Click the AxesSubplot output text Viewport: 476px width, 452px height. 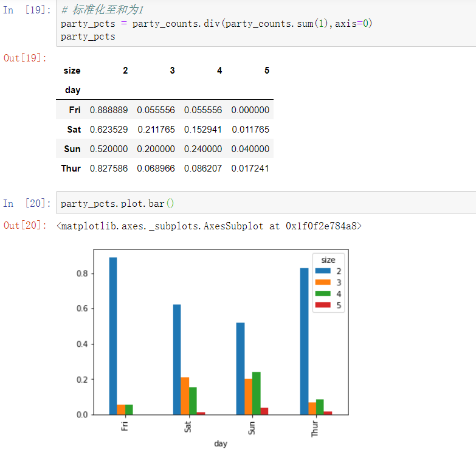click(x=209, y=226)
